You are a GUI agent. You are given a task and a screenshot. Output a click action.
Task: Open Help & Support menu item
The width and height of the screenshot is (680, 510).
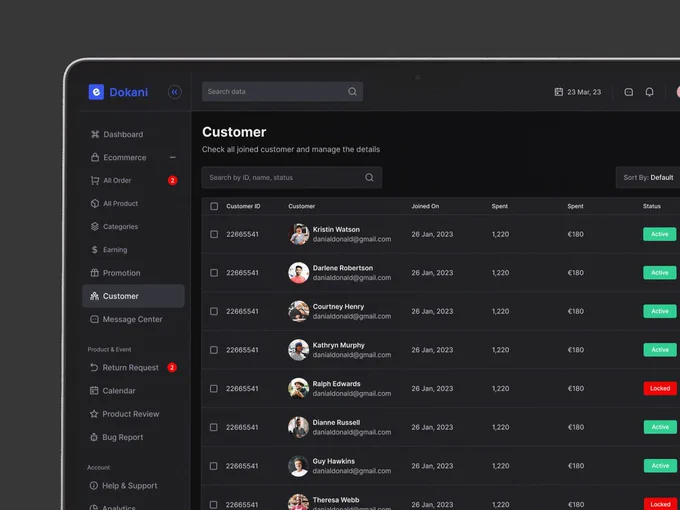[x=132, y=486]
